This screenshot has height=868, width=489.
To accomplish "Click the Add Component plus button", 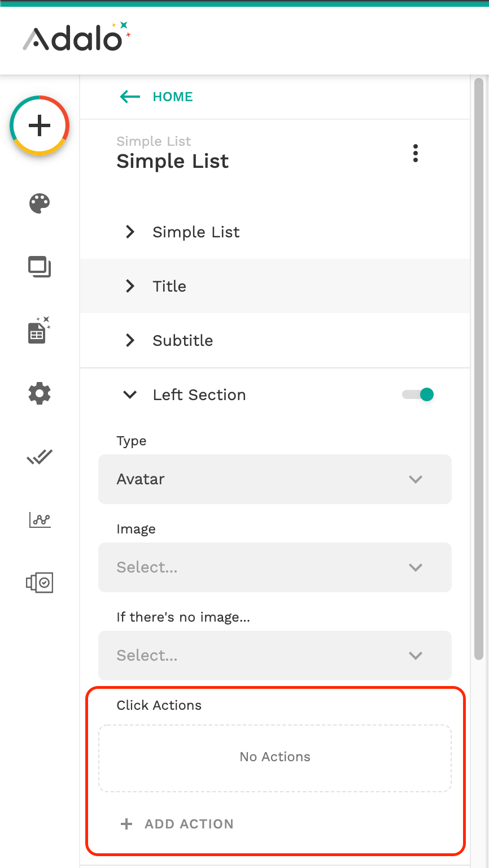I will point(40,125).
